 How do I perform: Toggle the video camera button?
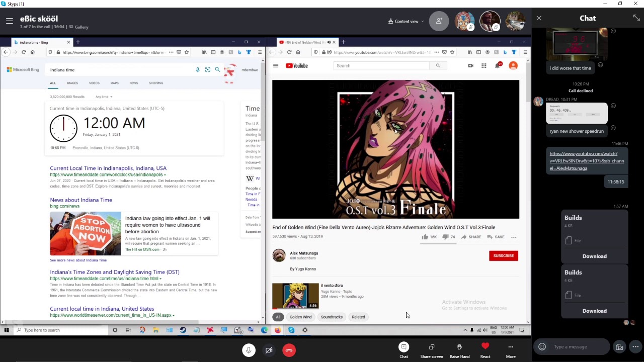269,350
